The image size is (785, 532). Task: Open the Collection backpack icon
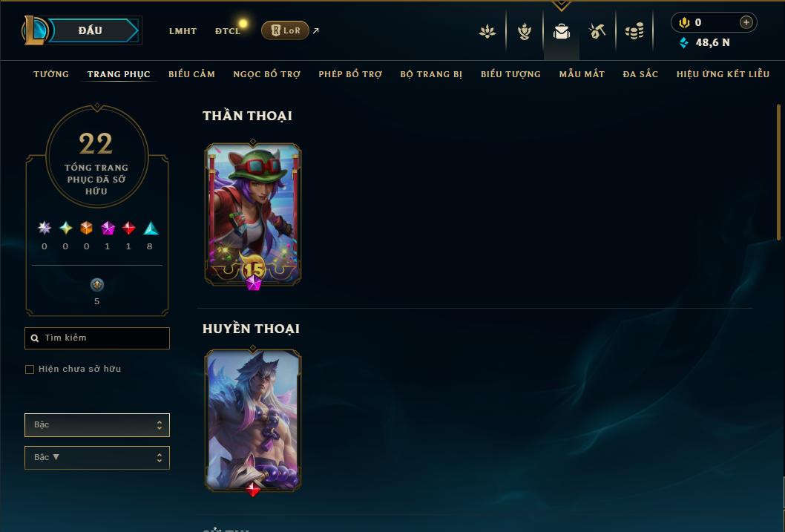click(561, 31)
